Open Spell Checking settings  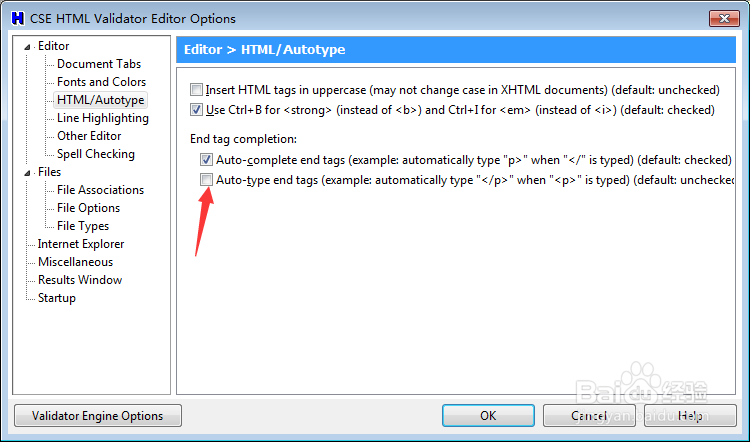95,154
